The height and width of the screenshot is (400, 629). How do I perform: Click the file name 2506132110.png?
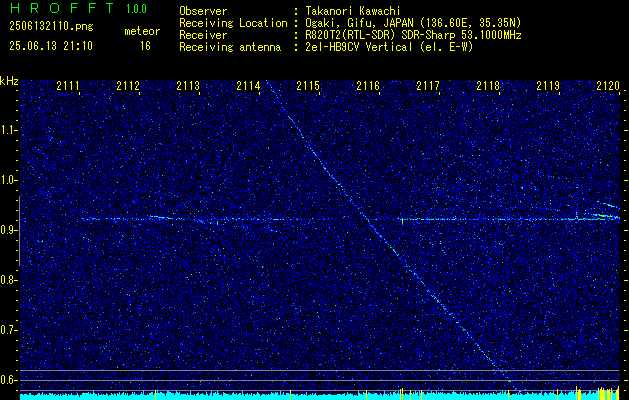[x=51, y=27]
